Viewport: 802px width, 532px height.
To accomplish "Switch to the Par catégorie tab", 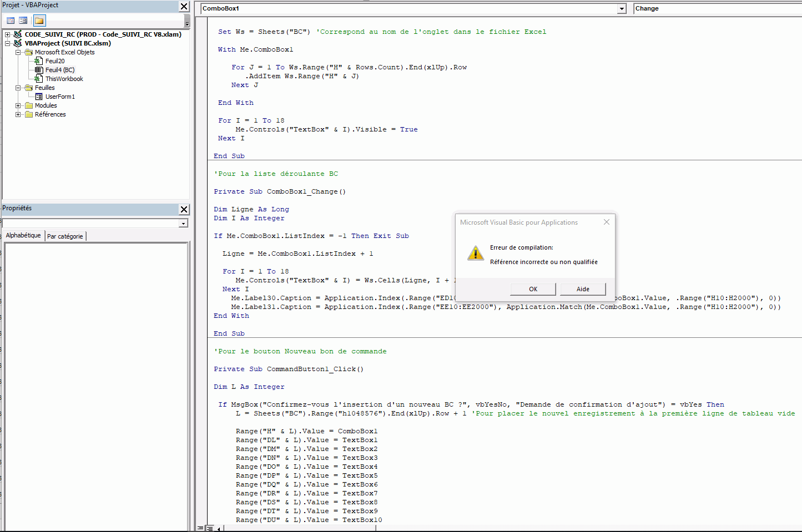I will click(x=65, y=236).
